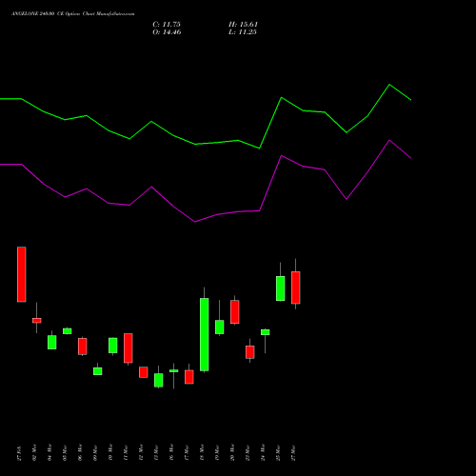
Task: Click the '04 Mar' date label
Action: pos(50,452)
